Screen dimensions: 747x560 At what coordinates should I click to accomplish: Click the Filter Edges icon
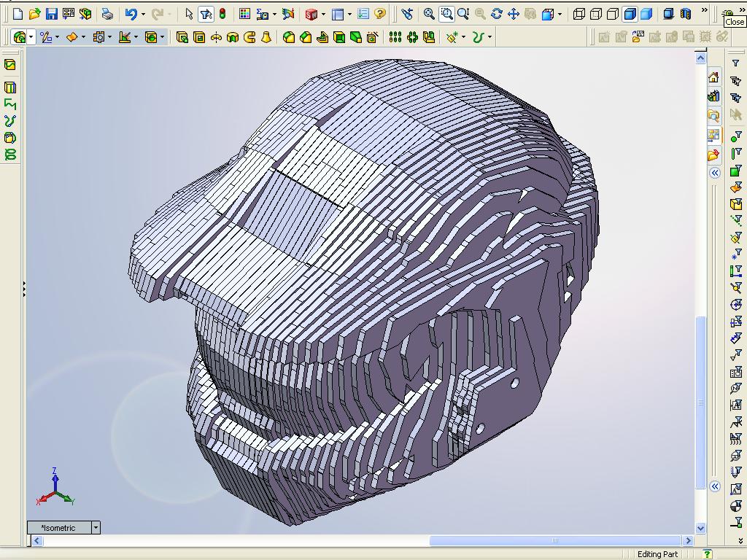pos(735,154)
